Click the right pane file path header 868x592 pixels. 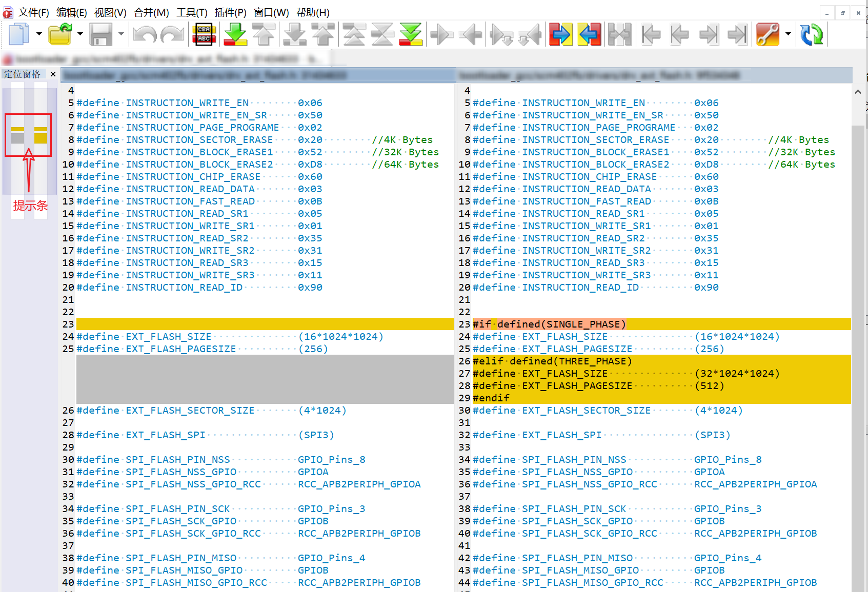pos(655,76)
